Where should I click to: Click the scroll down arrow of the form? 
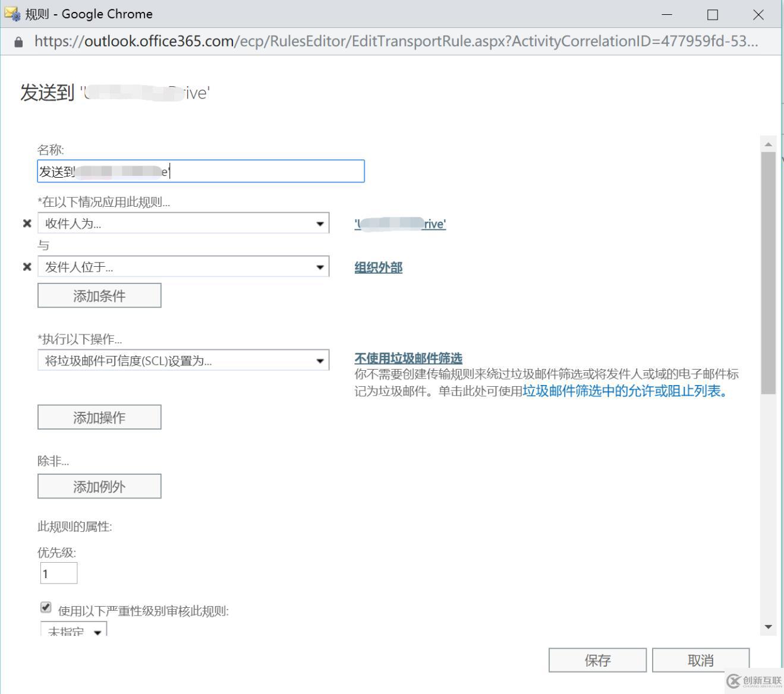[769, 627]
